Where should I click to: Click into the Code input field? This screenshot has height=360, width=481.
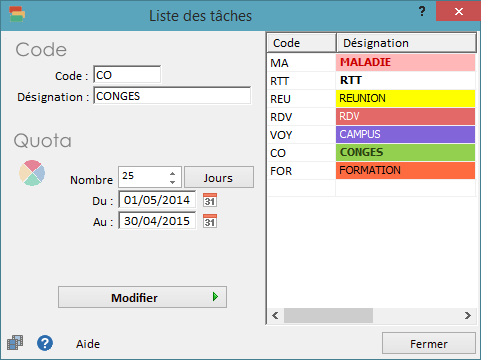click(x=127, y=75)
